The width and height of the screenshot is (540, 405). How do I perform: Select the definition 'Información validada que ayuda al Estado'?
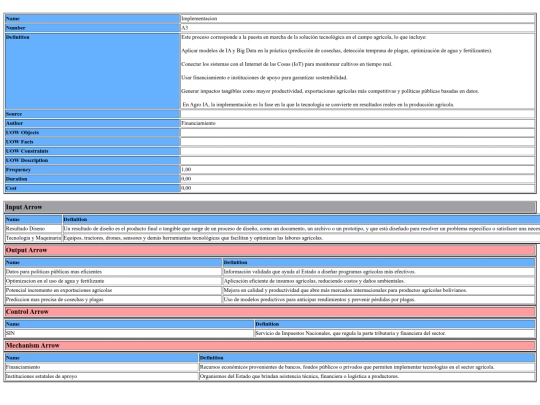point(378,272)
